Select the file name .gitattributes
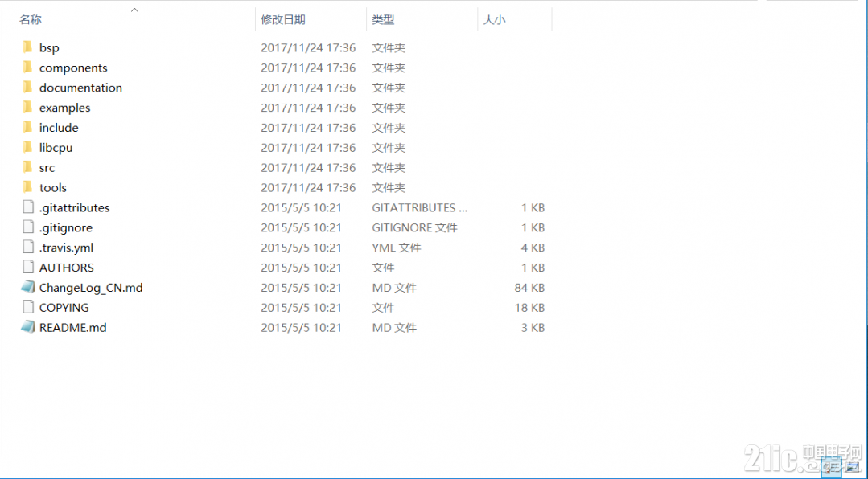 [x=74, y=207]
